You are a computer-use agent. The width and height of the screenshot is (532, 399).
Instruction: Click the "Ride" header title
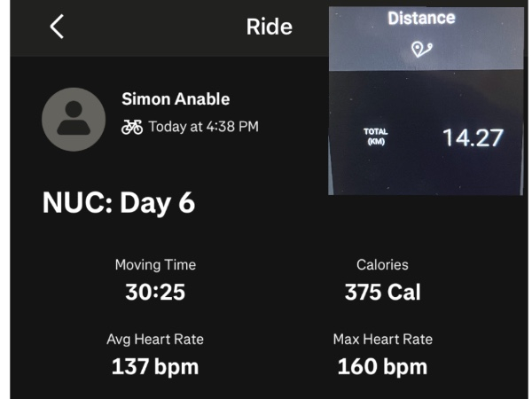point(269,27)
